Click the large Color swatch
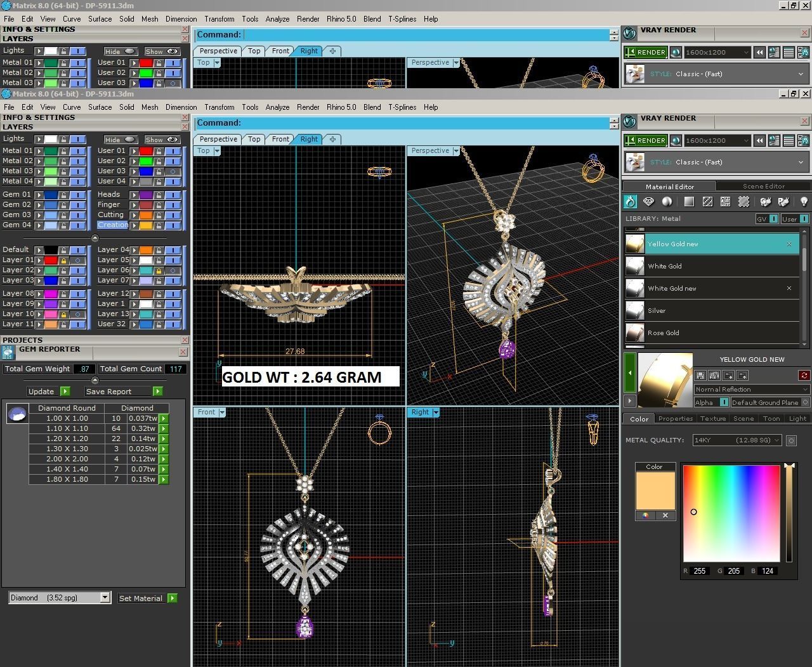 pos(655,491)
